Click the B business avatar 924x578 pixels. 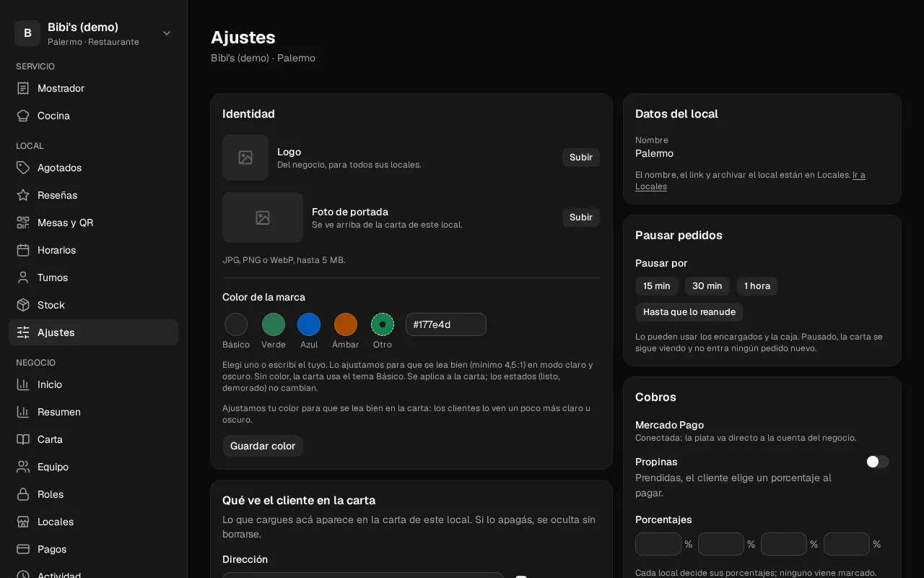tap(27, 33)
